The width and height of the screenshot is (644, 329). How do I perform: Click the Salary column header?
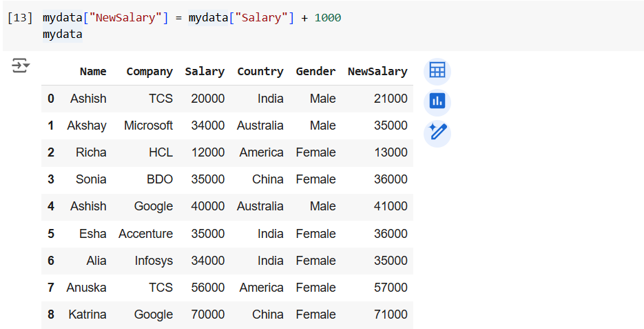click(x=205, y=72)
